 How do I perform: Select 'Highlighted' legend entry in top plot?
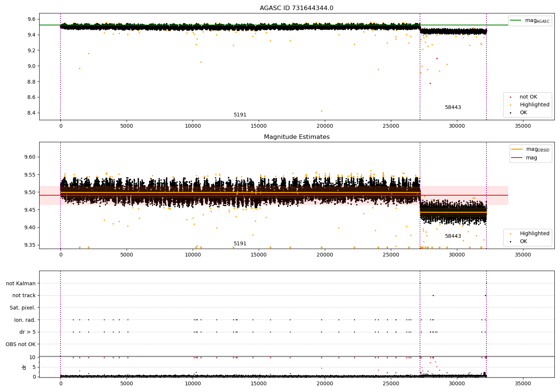tap(534, 105)
